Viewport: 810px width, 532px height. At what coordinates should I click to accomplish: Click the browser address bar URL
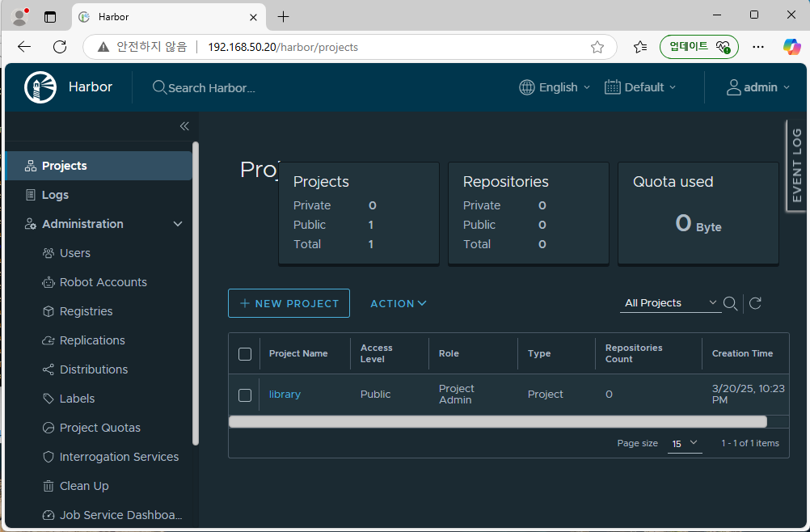[x=283, y=47]
